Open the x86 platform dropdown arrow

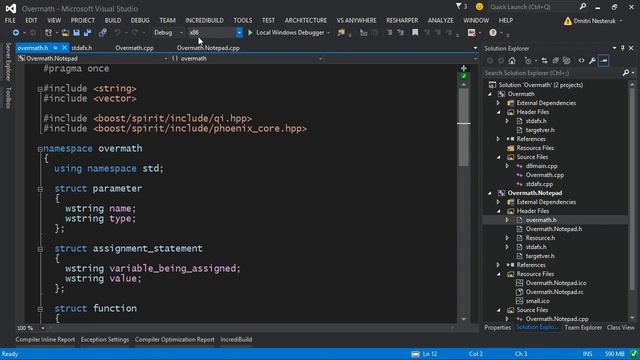point(239,33)
